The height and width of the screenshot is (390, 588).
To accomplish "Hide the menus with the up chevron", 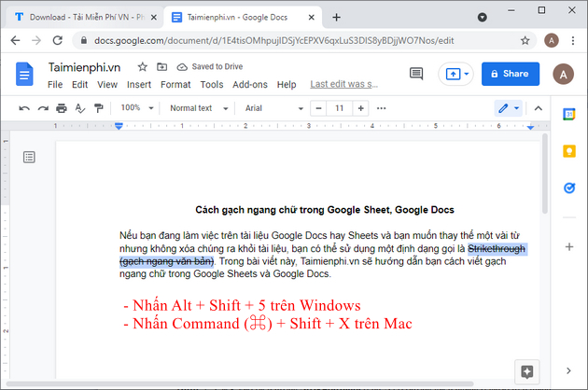I will tap(539, 108).
